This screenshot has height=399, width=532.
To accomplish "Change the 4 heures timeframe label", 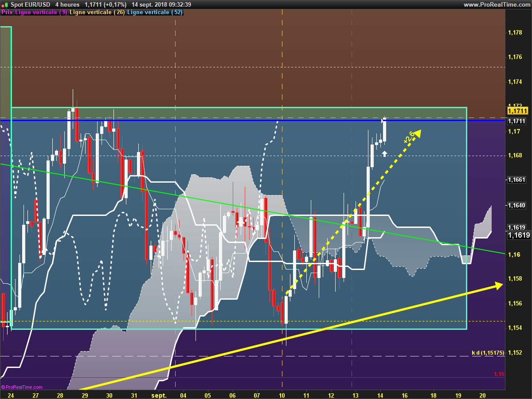I will [x=67, y=4].
